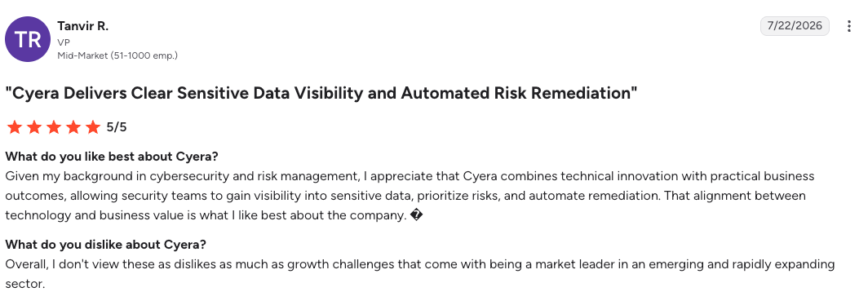Click 'What do you like best about Cyera?' heading
Screen dimensions: 868x305
click(x=112, y=156)
